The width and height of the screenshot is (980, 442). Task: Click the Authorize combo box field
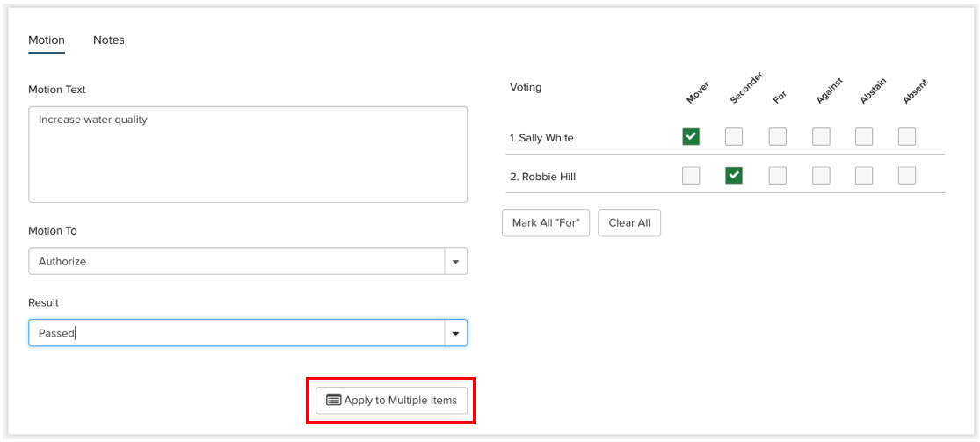(236, 262)
